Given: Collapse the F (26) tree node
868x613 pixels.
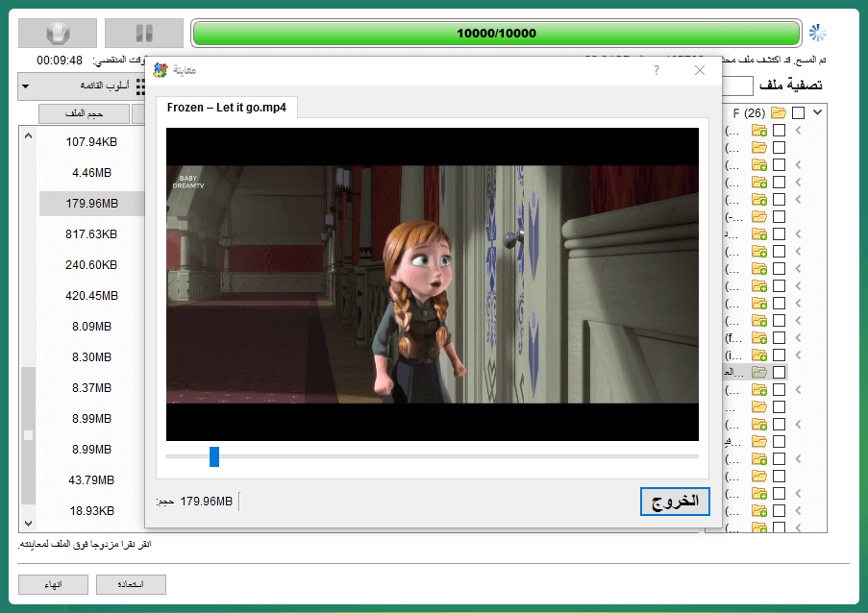Looking at the screenshot, I should (x=818, y=112).
